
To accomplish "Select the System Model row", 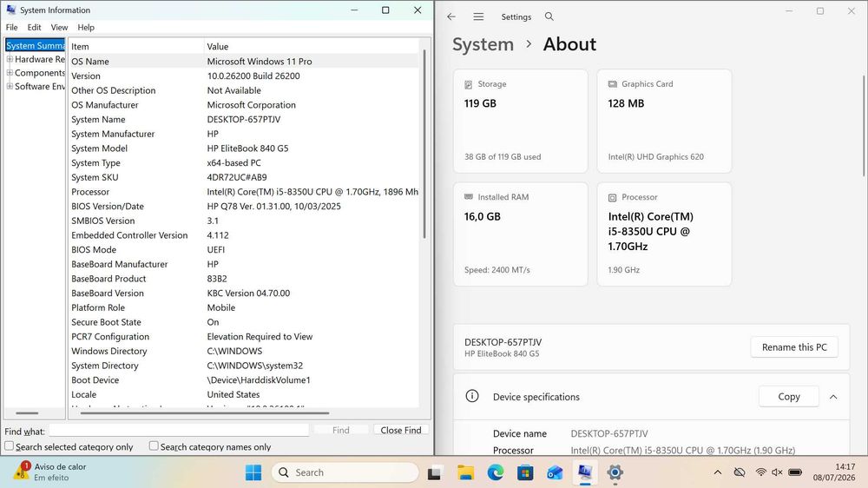I will click(244, 148).
